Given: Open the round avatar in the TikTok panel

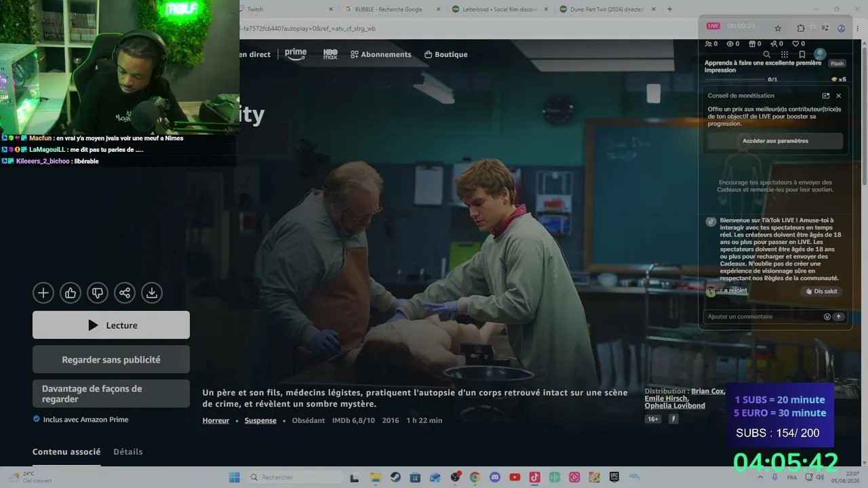Looking at the screenshot, I should point(820,54).
